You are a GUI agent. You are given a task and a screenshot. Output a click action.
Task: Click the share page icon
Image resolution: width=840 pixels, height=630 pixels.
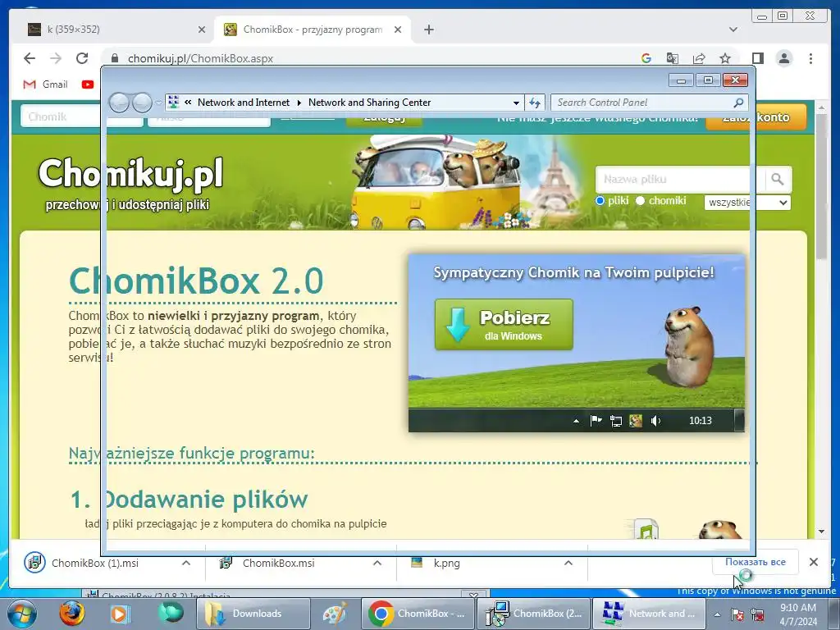click(699, 58)
